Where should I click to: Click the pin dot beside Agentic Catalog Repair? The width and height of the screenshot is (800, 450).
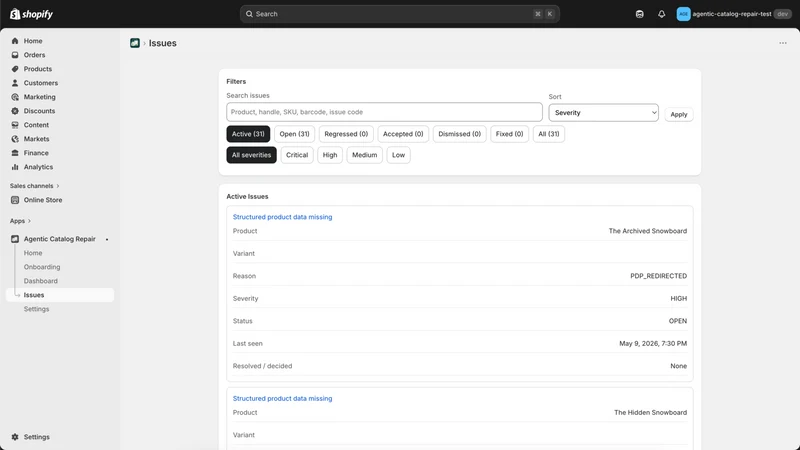pyautogui.click(x=107, y=239)
